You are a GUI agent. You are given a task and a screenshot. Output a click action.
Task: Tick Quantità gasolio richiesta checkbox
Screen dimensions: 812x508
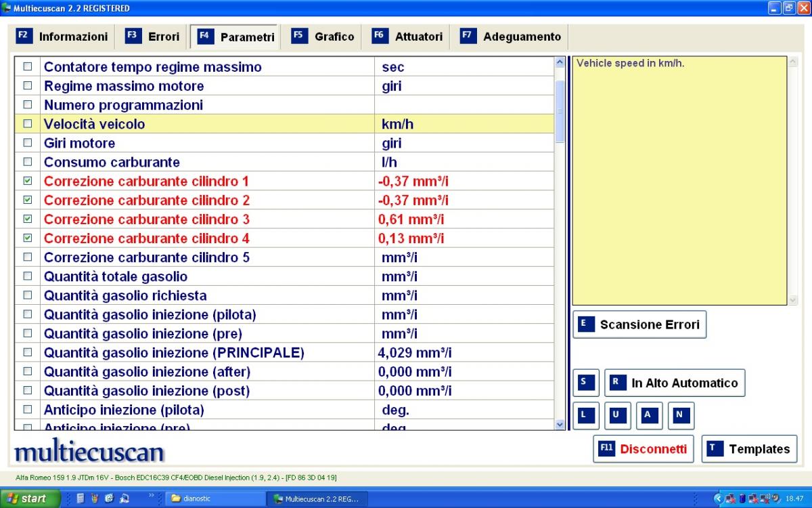coord(28,295)
